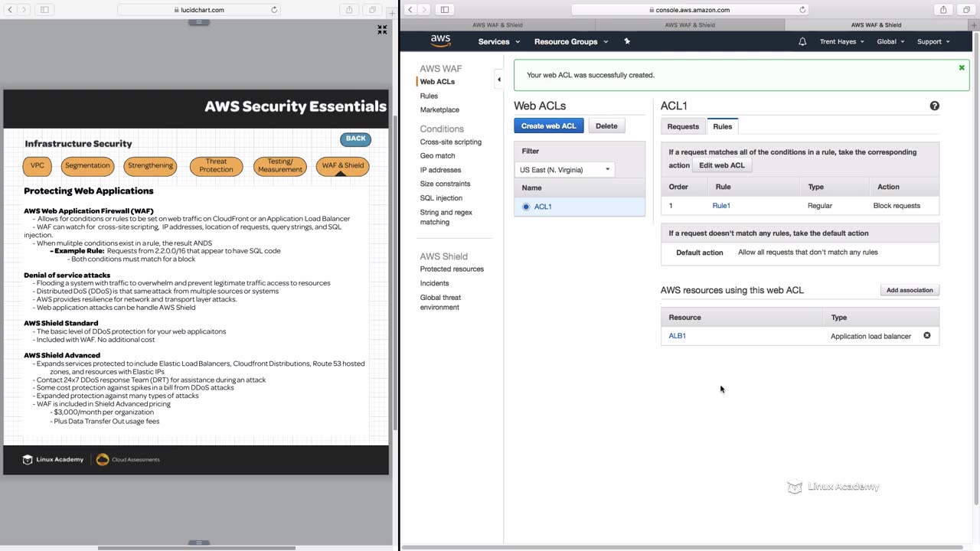The height and width of the screenshot is (551, 980).
Task: Dismiss the web ACL success notification
Action: (x=962, y=67)
